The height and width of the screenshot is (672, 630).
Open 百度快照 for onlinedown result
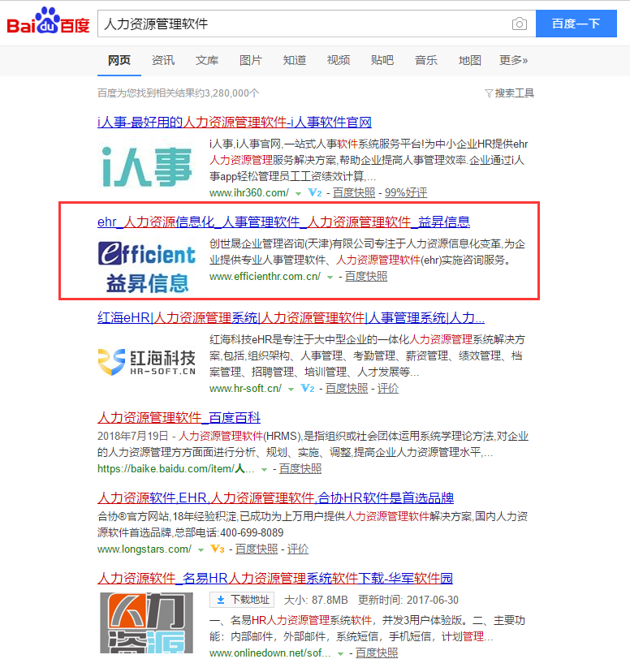[377, 653]
